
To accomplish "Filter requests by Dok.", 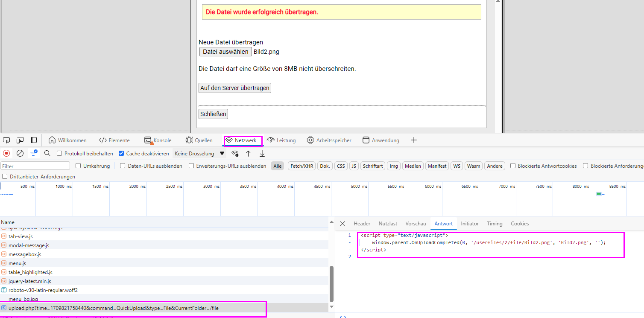I will coord(325,166).
